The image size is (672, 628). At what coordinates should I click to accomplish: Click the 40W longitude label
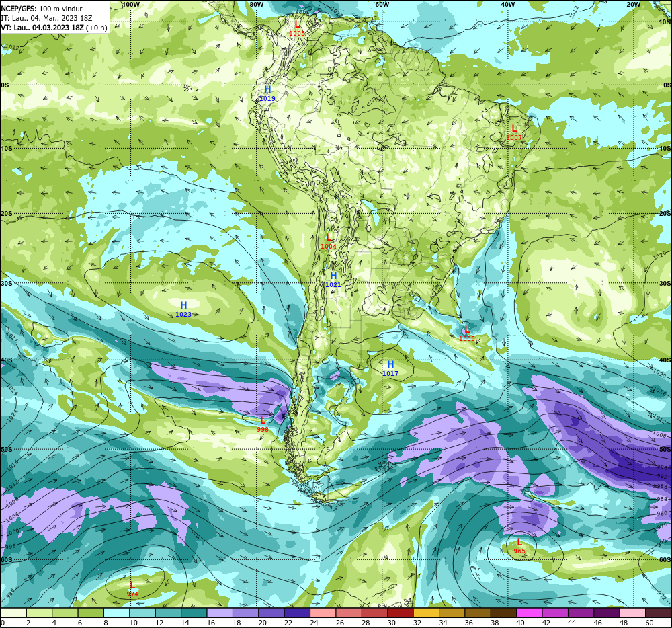coord(507,4)
